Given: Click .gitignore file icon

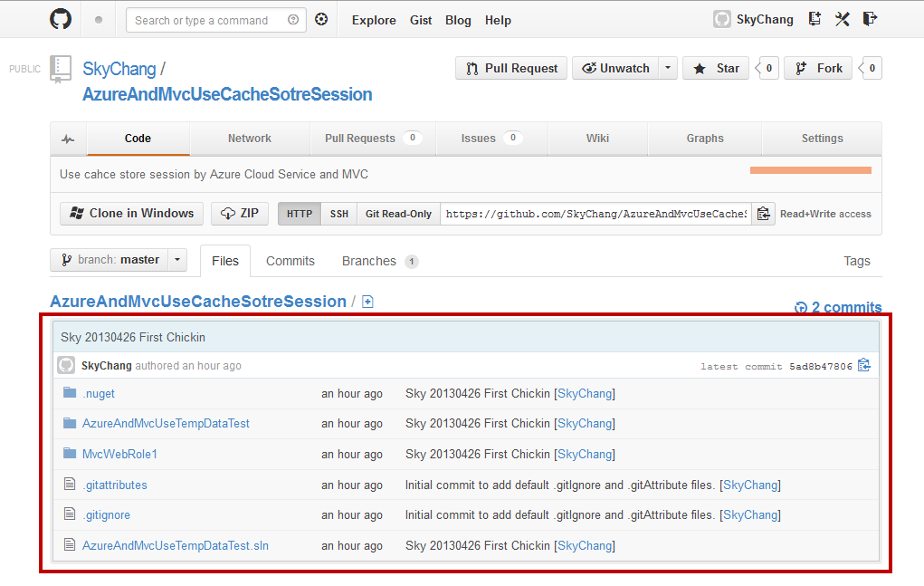Looking at the screenshot, I should pos(70,514).
